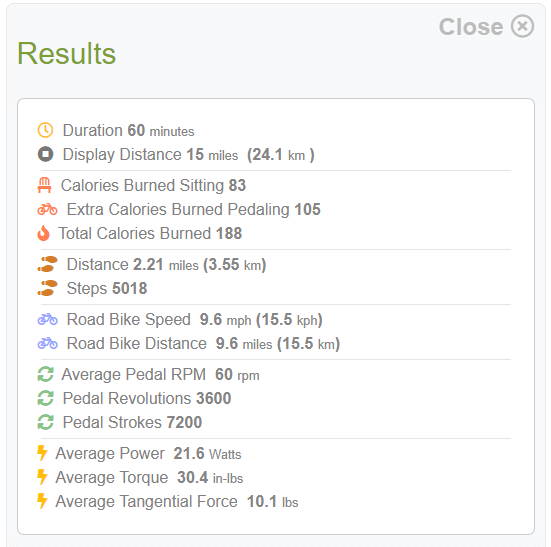Screen dimensions: 551x547
Task: Click the blue bike icon for Road Bike Distance
Action: 47,343
